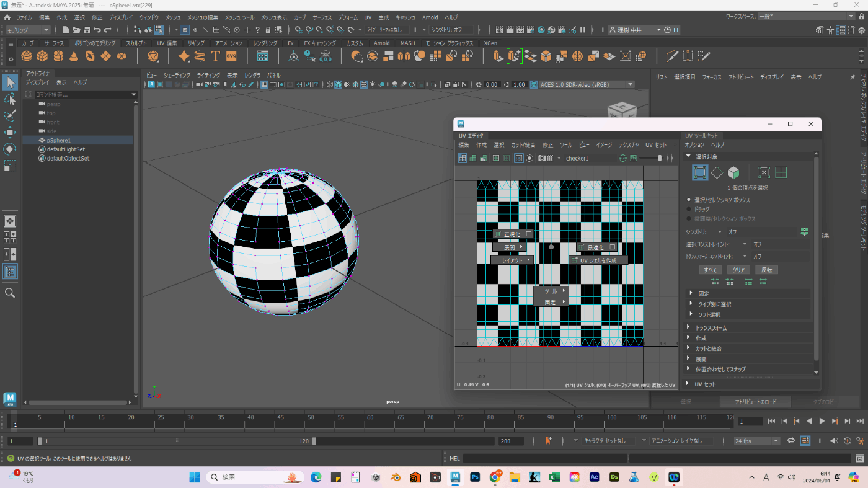Image resolution: width=868 pixels, height=488 pixels.
Task: Switch to the スカルプト shelf tab
Action: pos(136,43)
